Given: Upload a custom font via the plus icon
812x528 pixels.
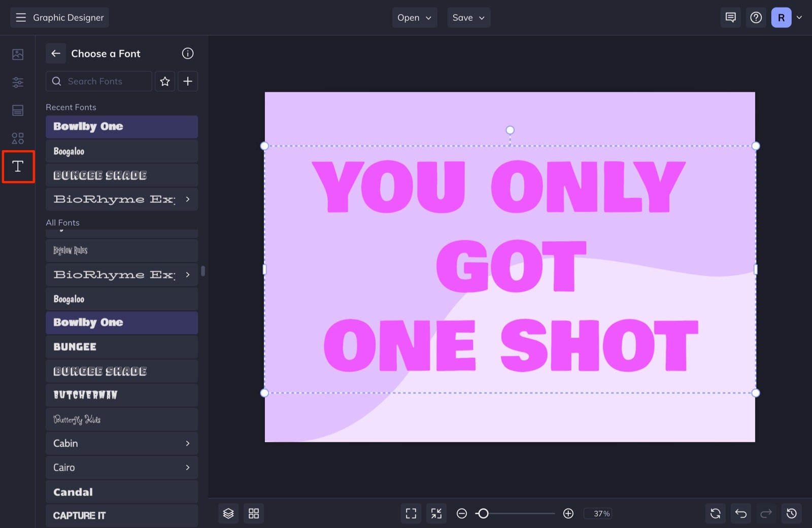Looking at the screenshot, I should pos(187,81).
